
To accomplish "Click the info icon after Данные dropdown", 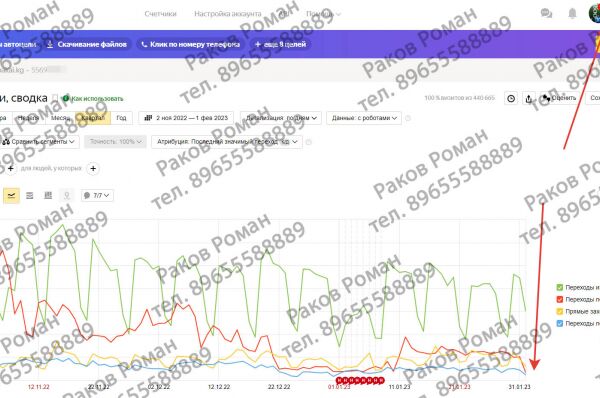I will [408, 118].
